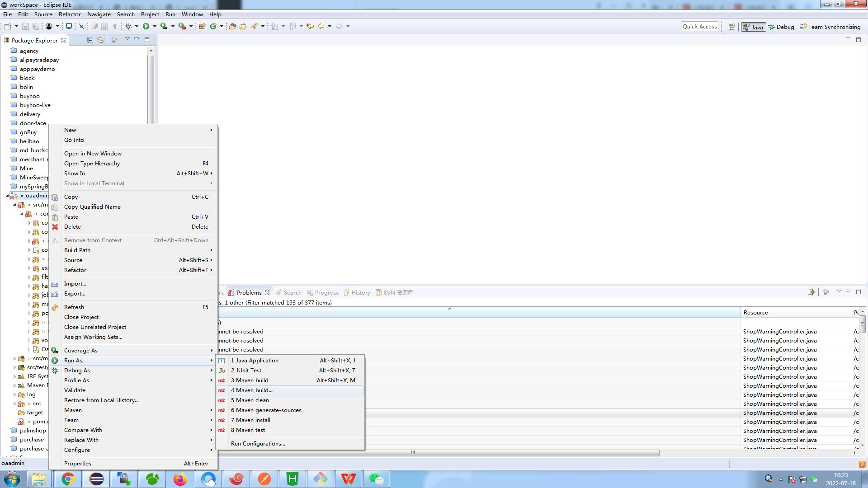Click the Open Perspective icon
This screenshot has width=868, height=488.
[x=731, y=27]
